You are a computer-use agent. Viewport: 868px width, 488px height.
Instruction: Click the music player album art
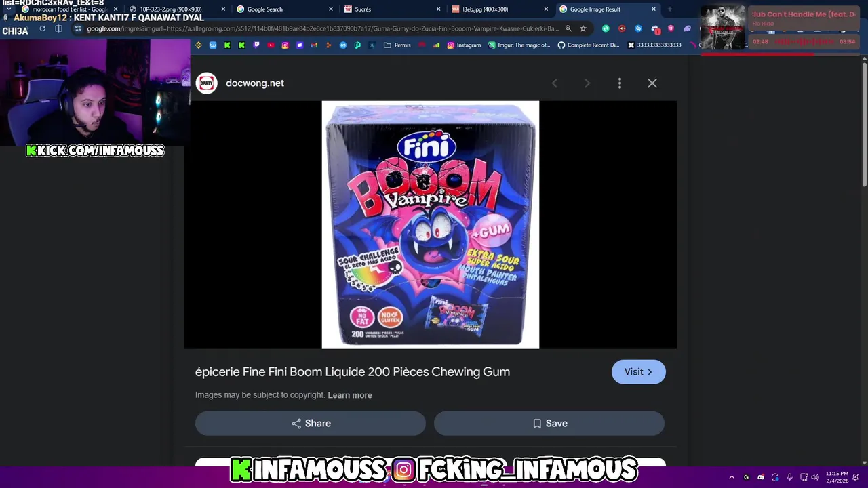[x=723, y=28]
